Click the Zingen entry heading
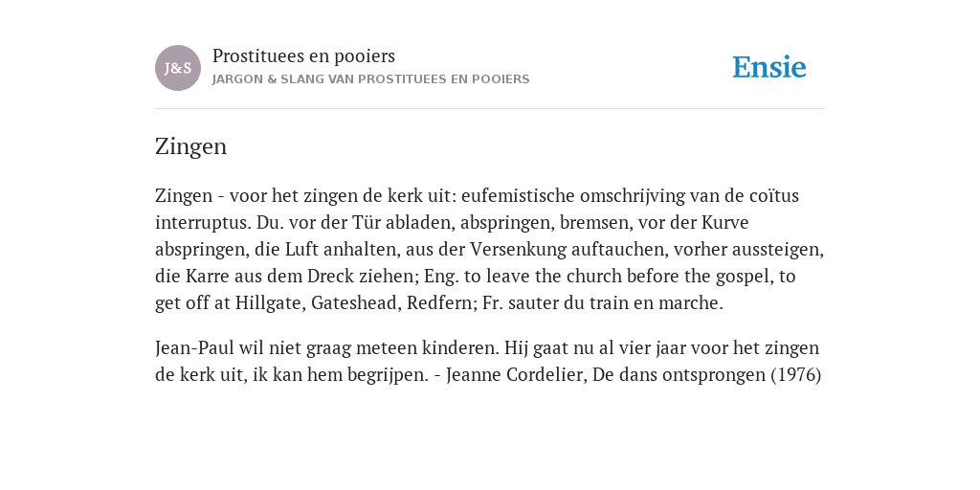 click(x=190, y=146)
